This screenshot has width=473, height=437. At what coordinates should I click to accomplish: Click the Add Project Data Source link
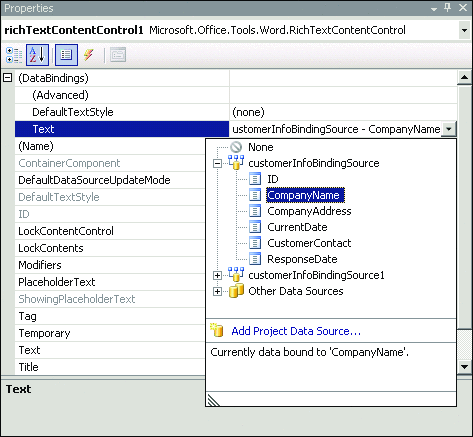click(x=296, y=331)
